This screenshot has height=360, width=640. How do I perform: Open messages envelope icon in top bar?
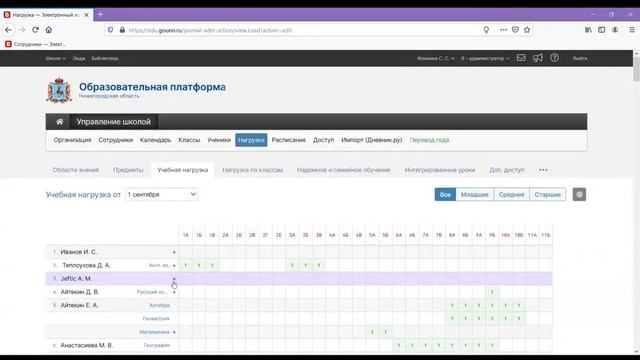coord(521,58)
